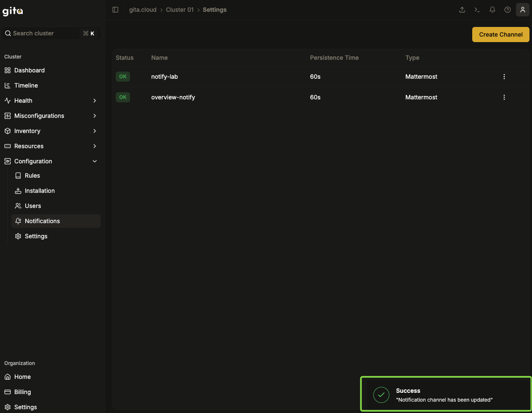
Task: Open the three-dot menu for overview-notify
Action: coord(504,97)
